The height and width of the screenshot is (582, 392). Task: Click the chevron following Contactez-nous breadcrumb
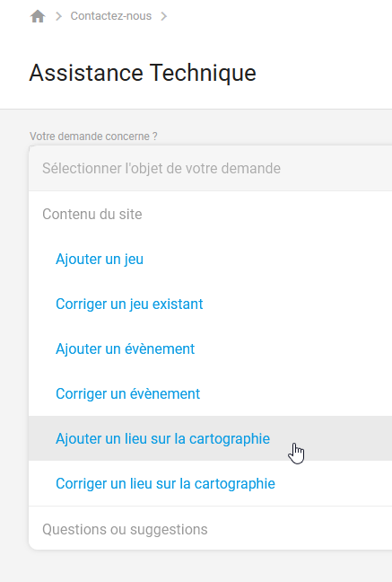coord(163,16)
